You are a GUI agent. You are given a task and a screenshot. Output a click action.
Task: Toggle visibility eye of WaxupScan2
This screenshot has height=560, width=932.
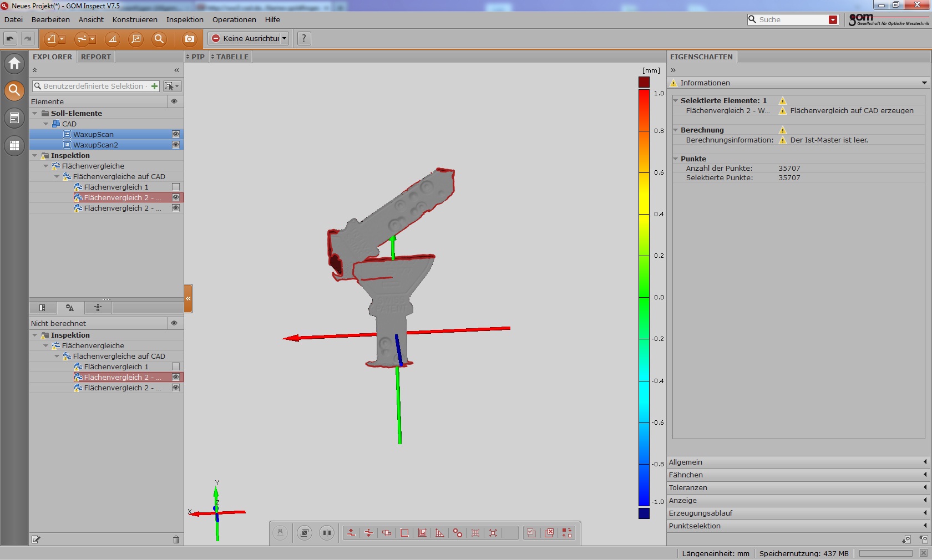176,145
